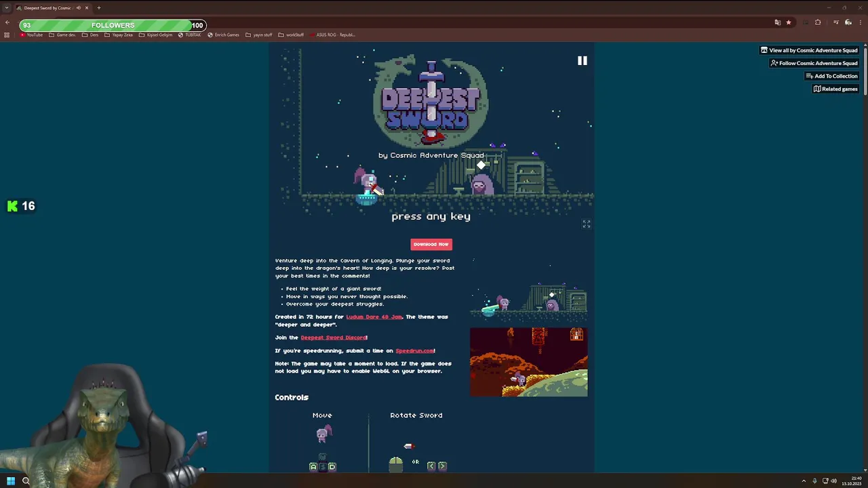
Task: Open the workStuff bookmark folder
Action: pyautogui.click(x=291, y=35)
